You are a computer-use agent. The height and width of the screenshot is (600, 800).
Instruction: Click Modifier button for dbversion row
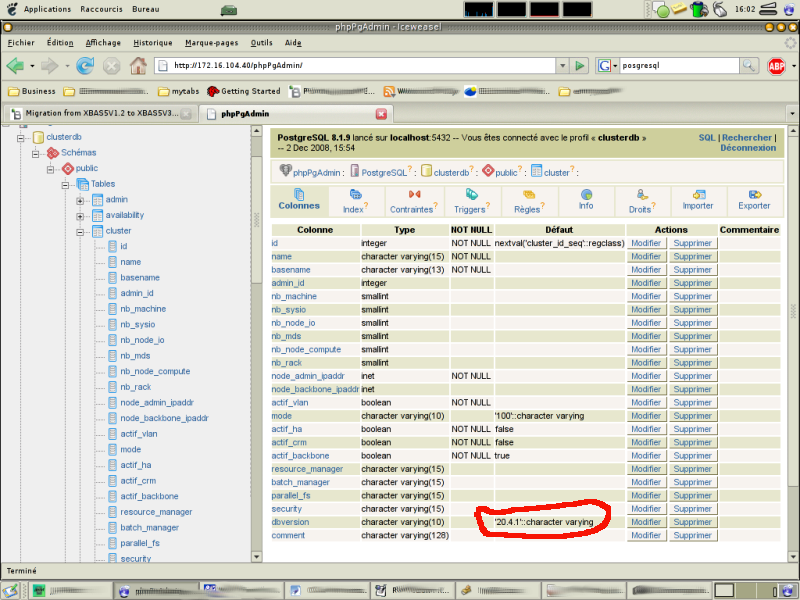point(645,522)
